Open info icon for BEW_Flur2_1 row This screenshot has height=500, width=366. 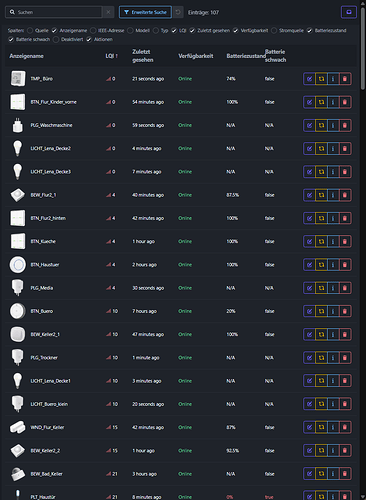pos(333,195)
